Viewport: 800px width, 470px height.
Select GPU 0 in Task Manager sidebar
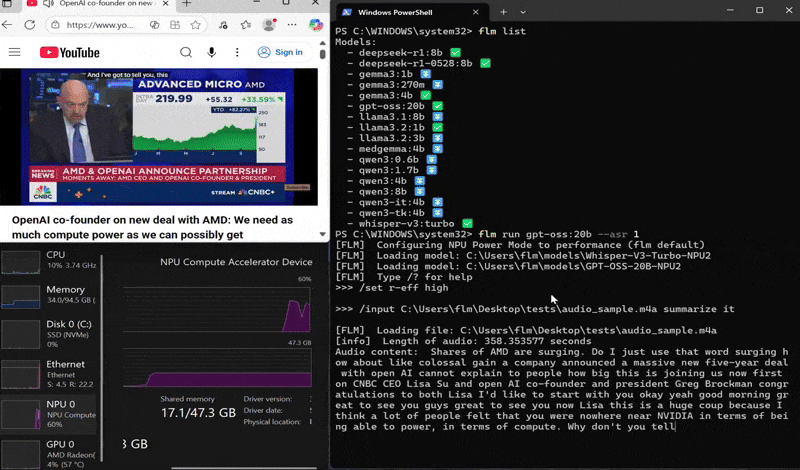tap(49, 452)
